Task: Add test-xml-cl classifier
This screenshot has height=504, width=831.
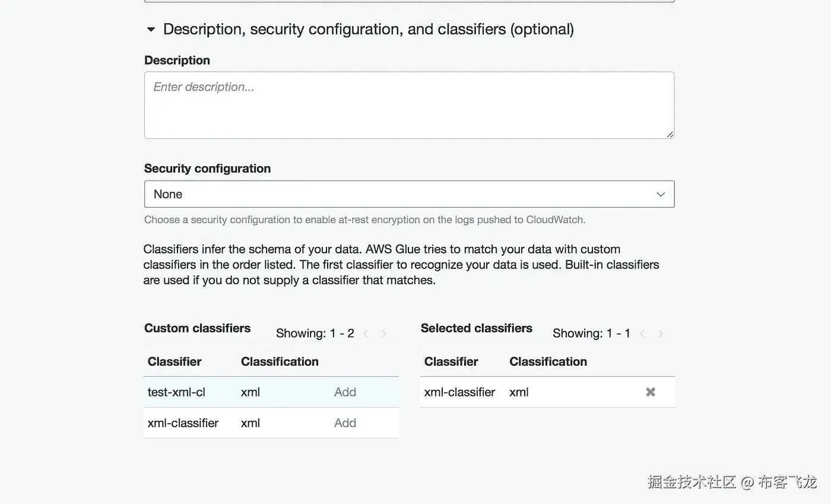Action: [345, 392]
